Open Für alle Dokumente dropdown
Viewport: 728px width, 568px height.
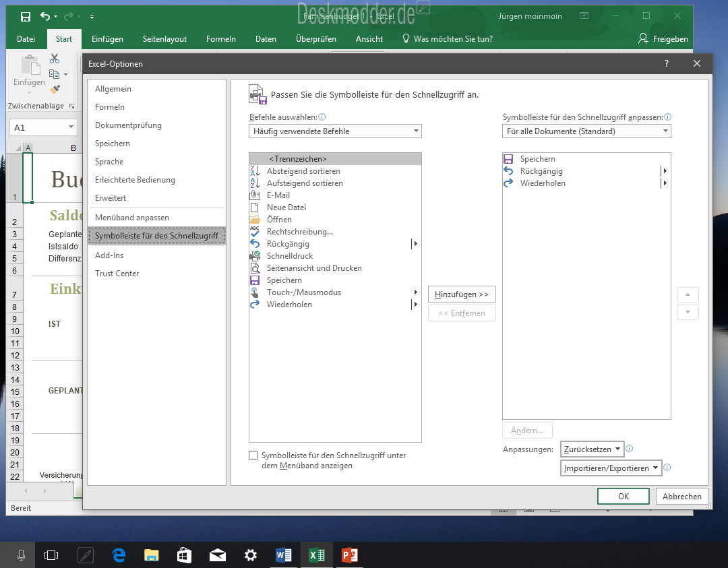586,131
